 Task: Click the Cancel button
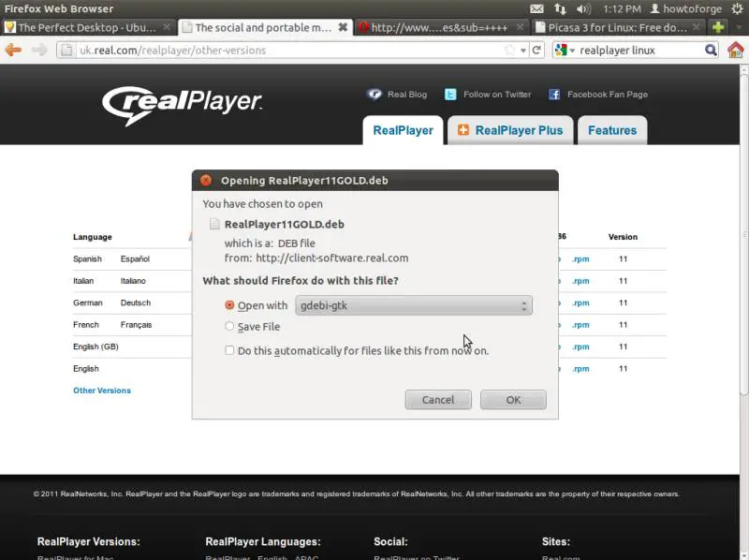[x=438, y=400]
